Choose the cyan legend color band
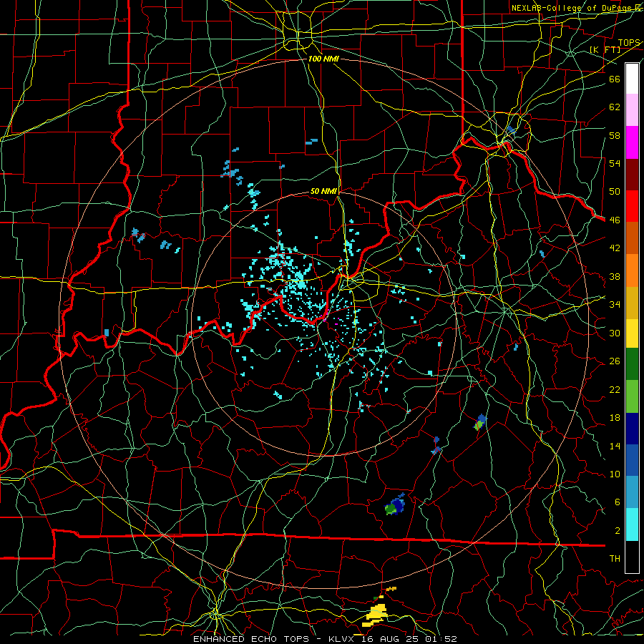The height and width of the screenshot is (644, 644). (632, 525)
